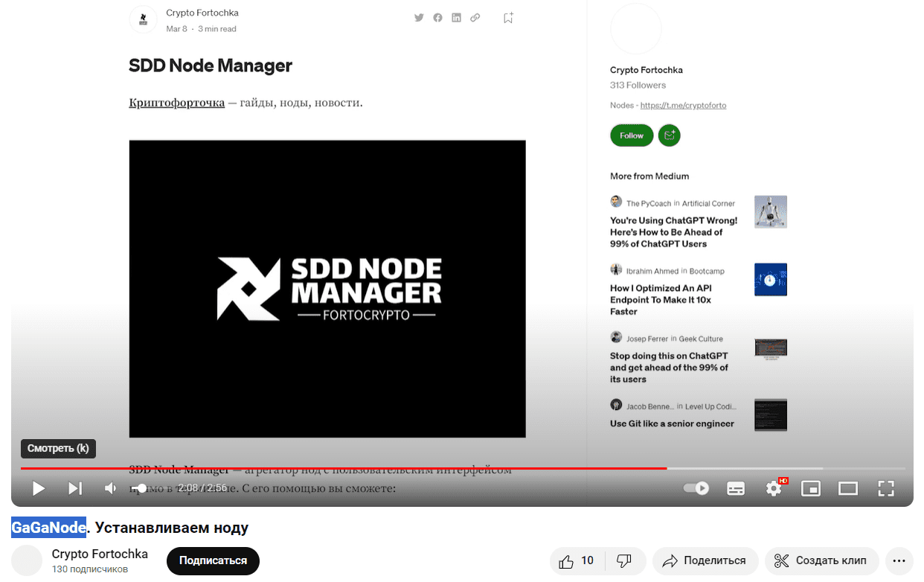Click the thumbnail beside the Stop doing this article
Viewport: 924px width, 582px height.
point(771,348)
